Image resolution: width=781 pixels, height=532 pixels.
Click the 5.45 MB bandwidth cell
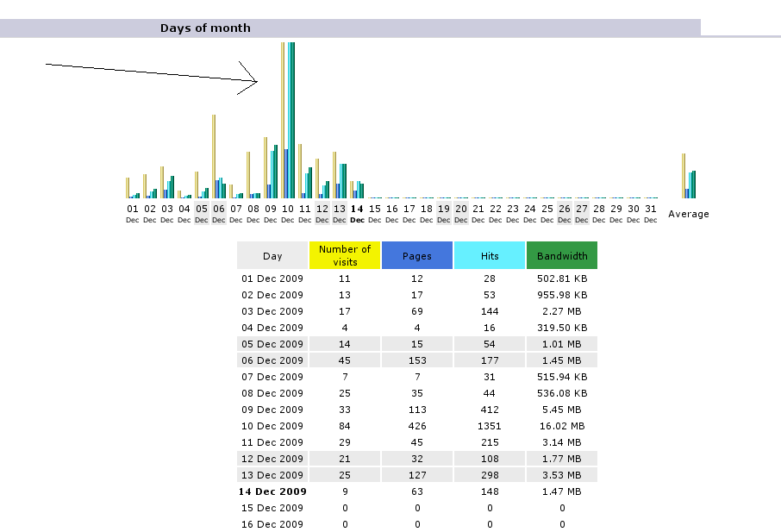tap(562, 410)
